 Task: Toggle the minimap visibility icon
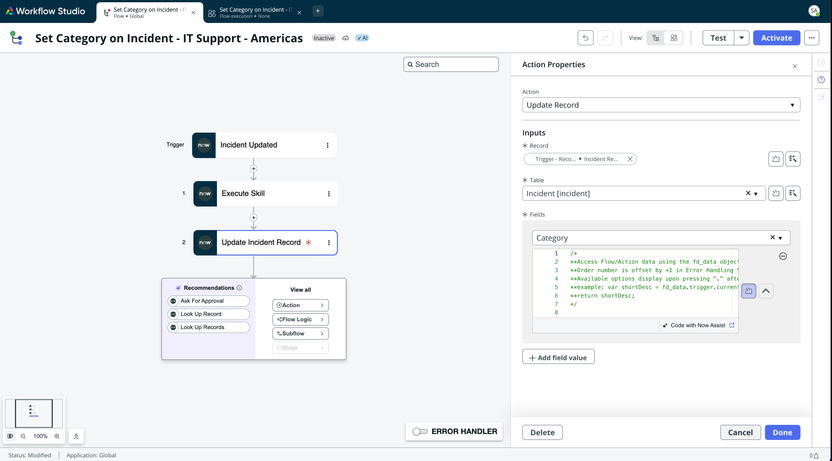(10, 436)
